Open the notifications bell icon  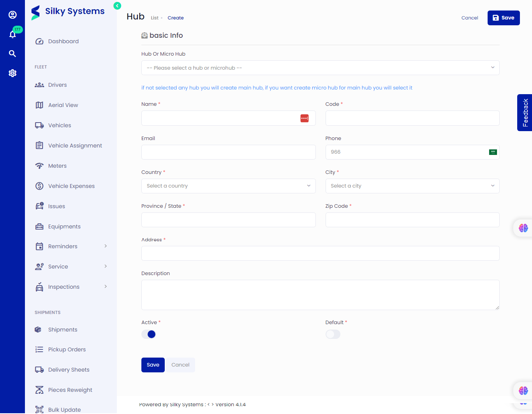click(12, 35)
